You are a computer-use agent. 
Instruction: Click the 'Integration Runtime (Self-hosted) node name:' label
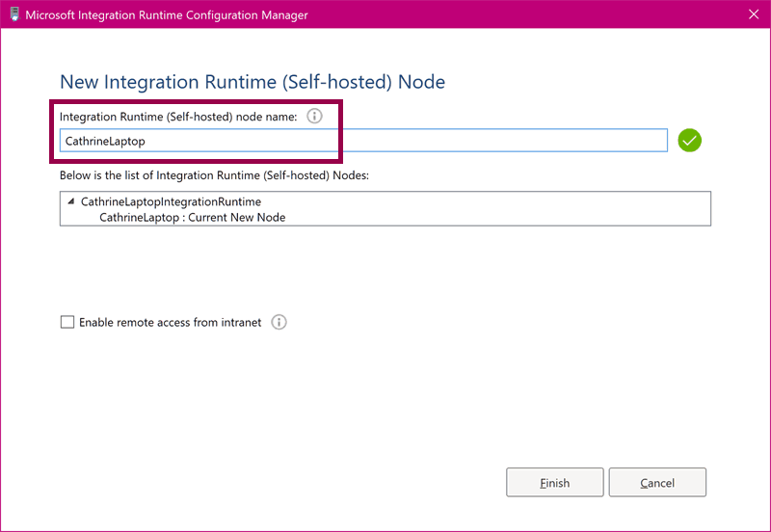click(x=178, y=117)
